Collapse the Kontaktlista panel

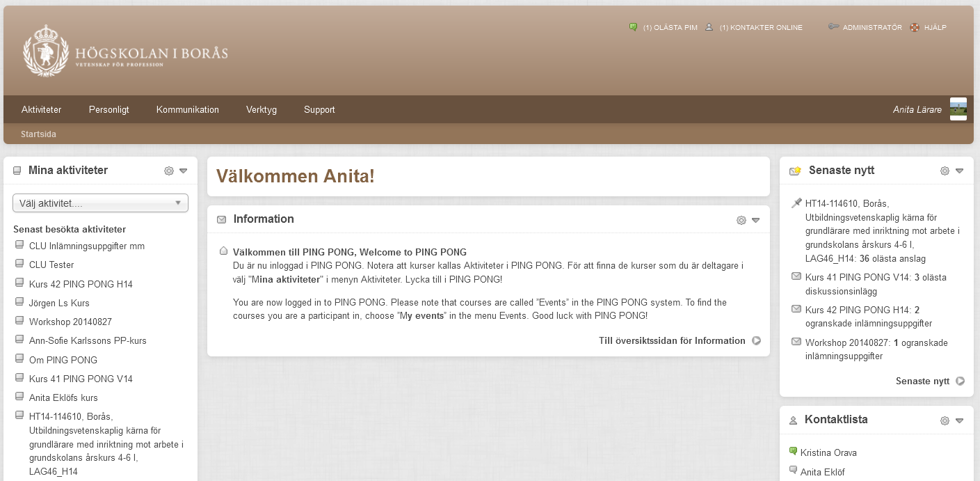click(x=959, y=420)
